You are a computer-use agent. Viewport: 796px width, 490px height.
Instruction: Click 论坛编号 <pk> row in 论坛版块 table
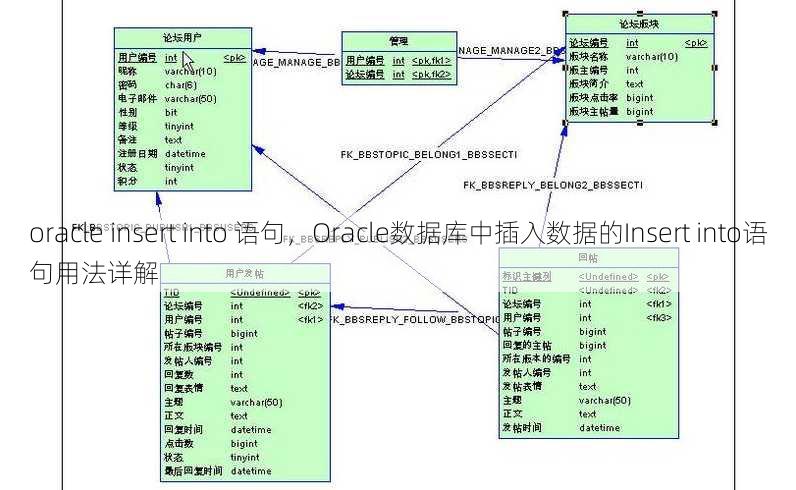pyautogui.click(x=638, y=43)
